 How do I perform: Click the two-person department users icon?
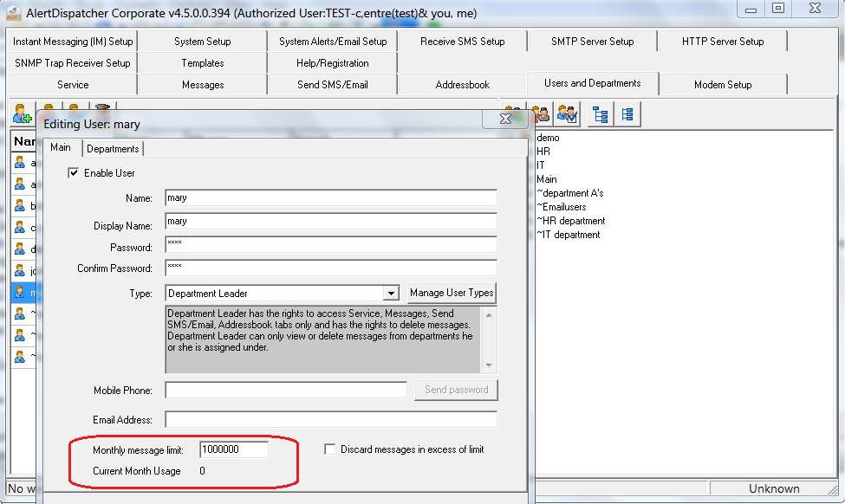coord(541,113)
